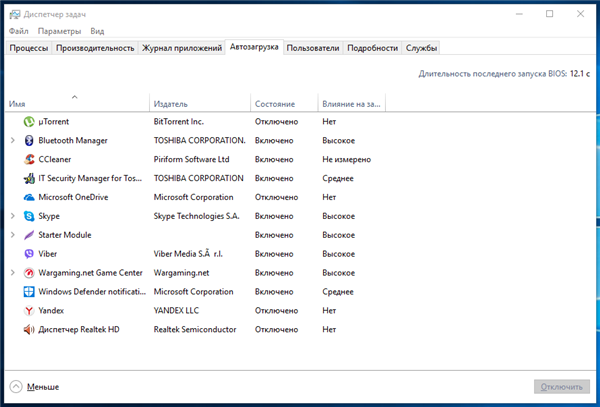The height and width of the screenshot is (407, 600).
Task: Click publisher Skype Technologies S.A.
Action: pyautogui.click(x=196, y=216)
